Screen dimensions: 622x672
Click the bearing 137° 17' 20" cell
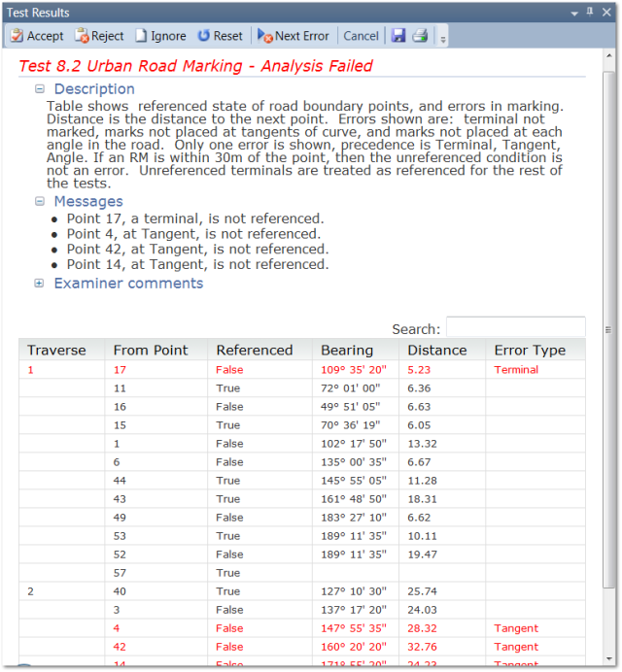pos(354,610)
